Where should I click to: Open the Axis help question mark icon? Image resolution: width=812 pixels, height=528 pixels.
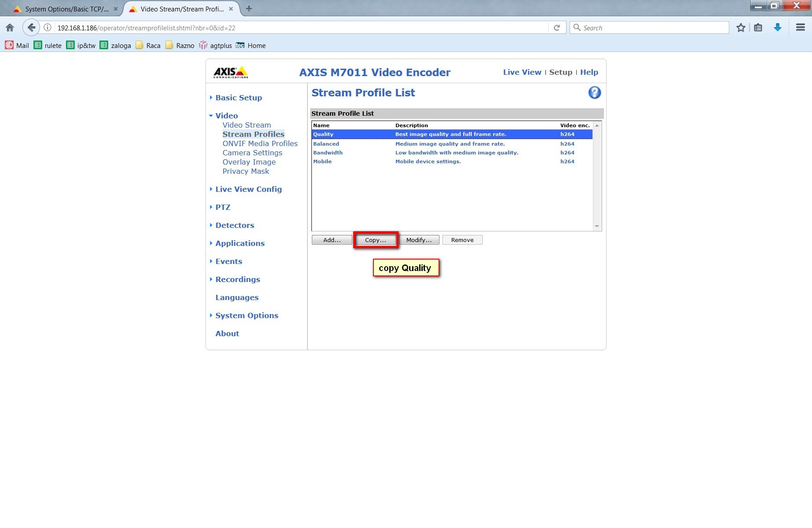[x=594, y=93]
